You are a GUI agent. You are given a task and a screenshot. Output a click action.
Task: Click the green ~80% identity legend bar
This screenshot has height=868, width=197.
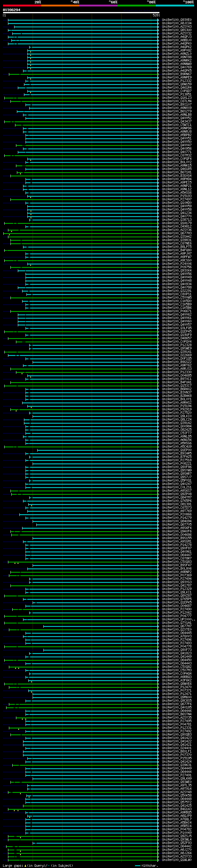point(137,6)
